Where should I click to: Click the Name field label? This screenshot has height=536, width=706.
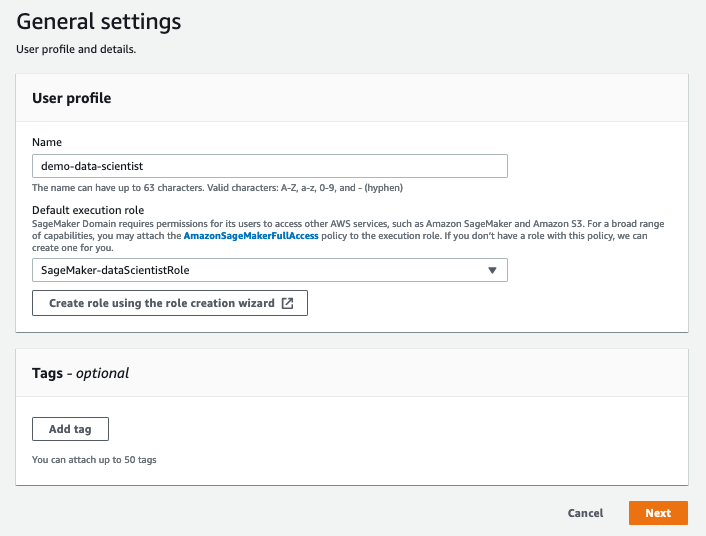tap(46, 143)
